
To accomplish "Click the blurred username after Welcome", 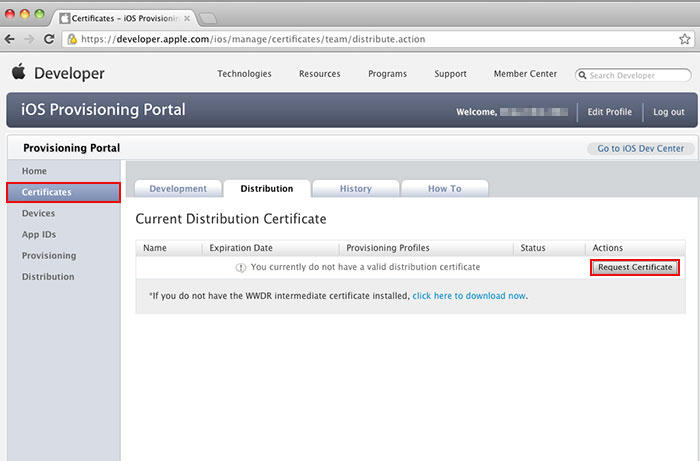I will coord(534,112).
